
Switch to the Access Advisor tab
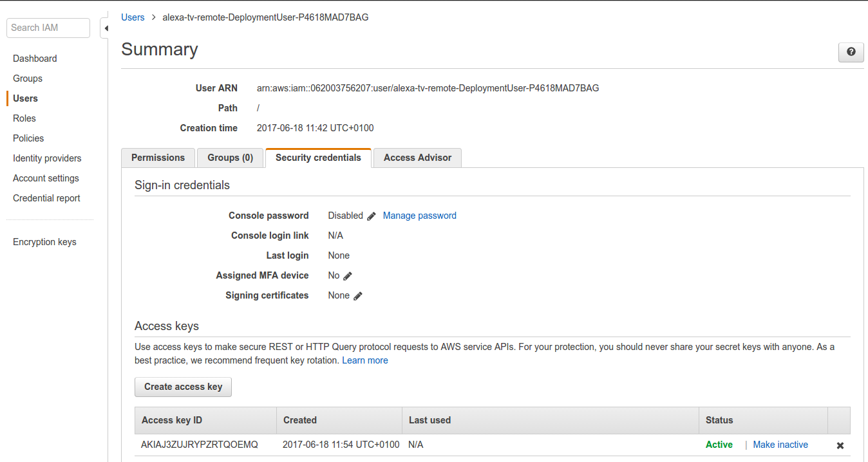(x=417, y=158)
